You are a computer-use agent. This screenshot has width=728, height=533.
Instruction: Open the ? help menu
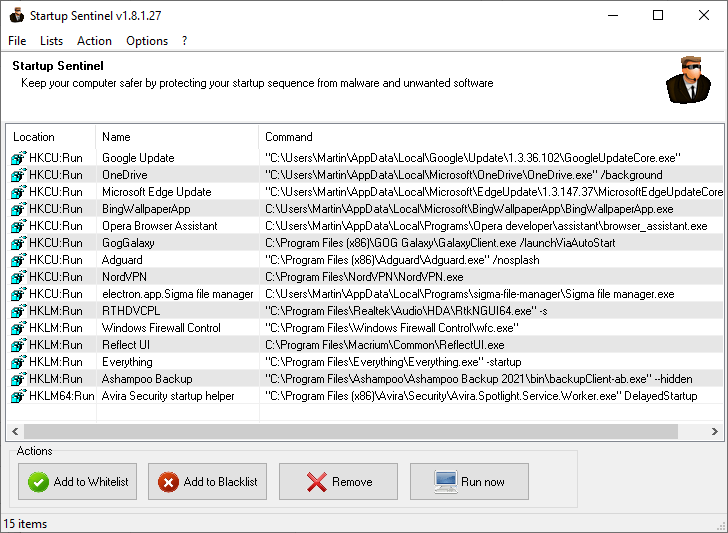pyautogui.click(x=184, y=41)
